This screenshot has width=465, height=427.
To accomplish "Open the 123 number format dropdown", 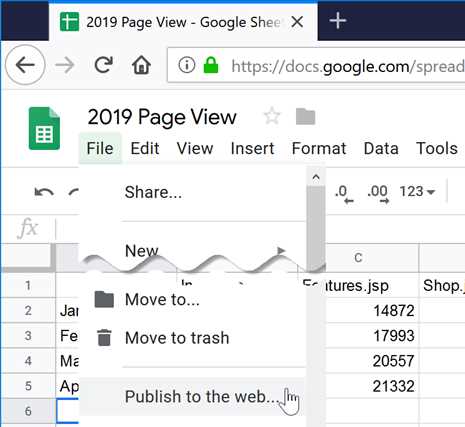I will pos(417,192).
